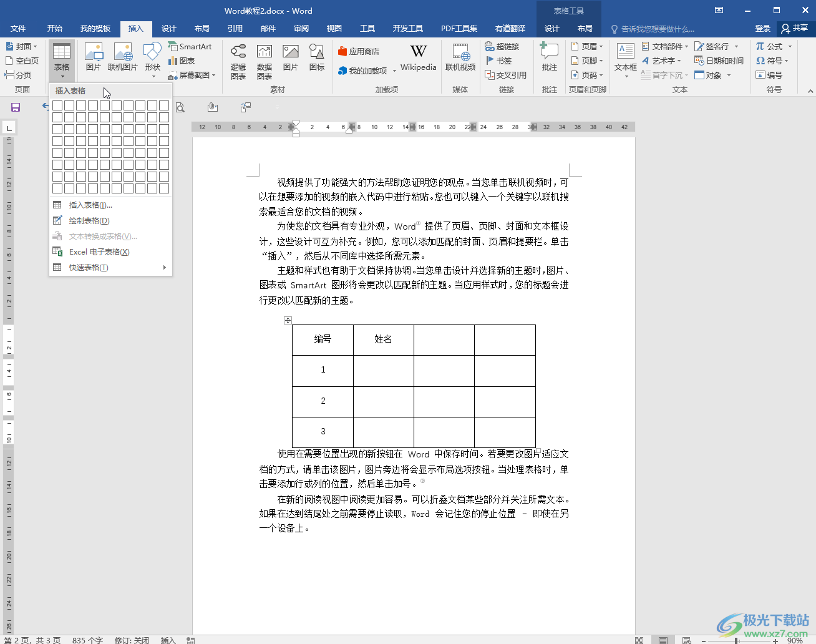Click 修订: 关闭 track changes status
Screen dimensions: 816x644
click(132, 640)
